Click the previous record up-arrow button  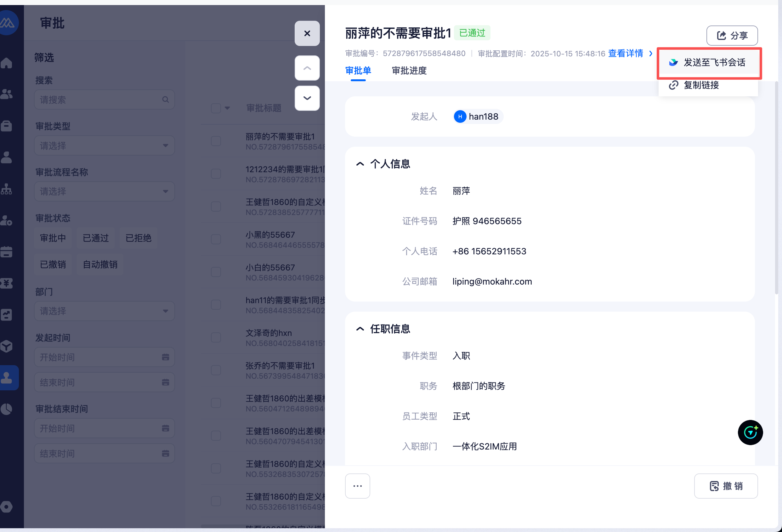coord(307,68)
